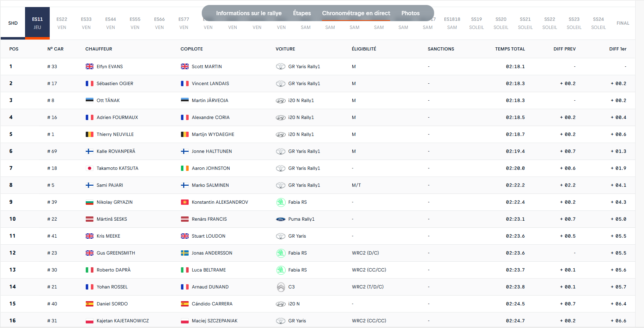Open the ES66 VEN stage tab
The height and width of the screenshot is (328, 644).
tap(159, 23)
